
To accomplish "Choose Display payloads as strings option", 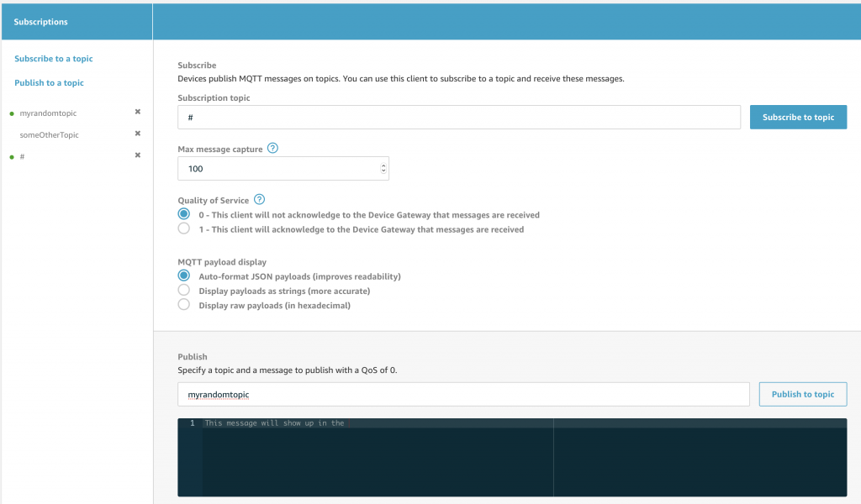I will coord(184,290).
